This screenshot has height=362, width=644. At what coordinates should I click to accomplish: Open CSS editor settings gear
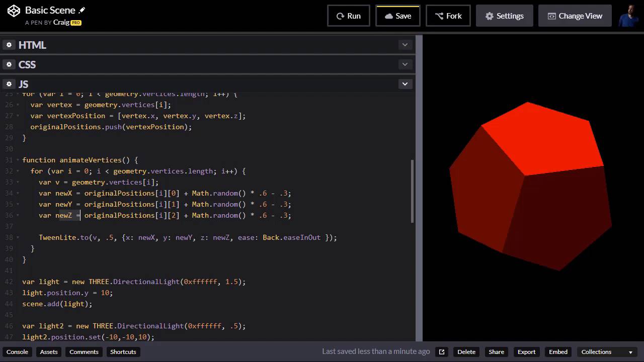[9, 64]
